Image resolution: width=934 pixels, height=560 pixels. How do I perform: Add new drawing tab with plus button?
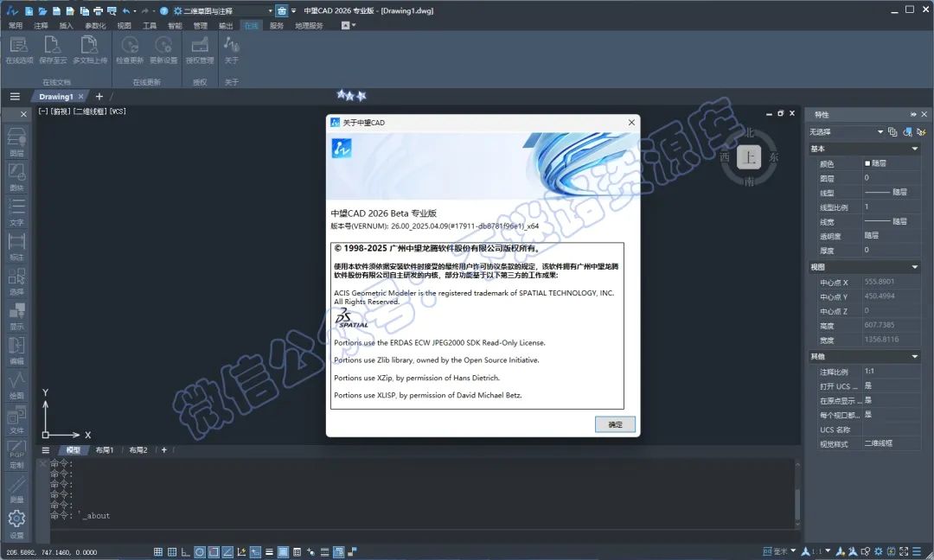pos(99,97)
